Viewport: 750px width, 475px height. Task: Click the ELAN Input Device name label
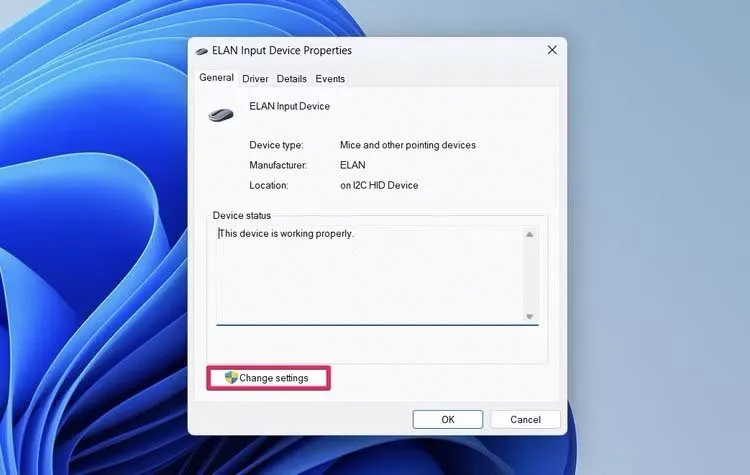point(289,106)
